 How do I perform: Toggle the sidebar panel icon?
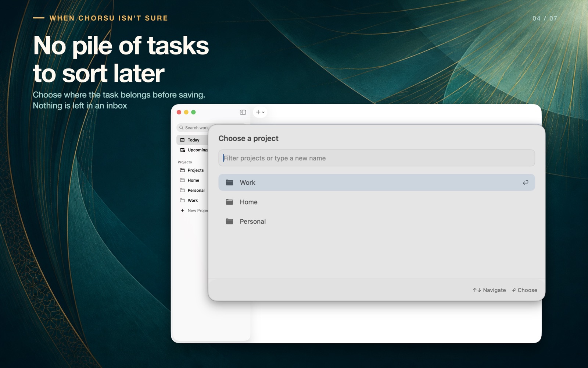[x=243, y=112]
